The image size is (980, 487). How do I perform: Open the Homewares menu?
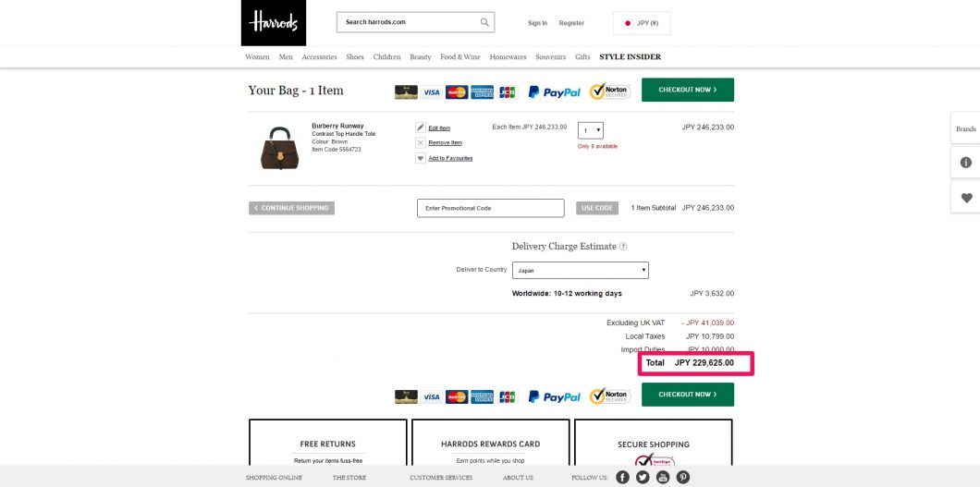click(x=508, y=56)
